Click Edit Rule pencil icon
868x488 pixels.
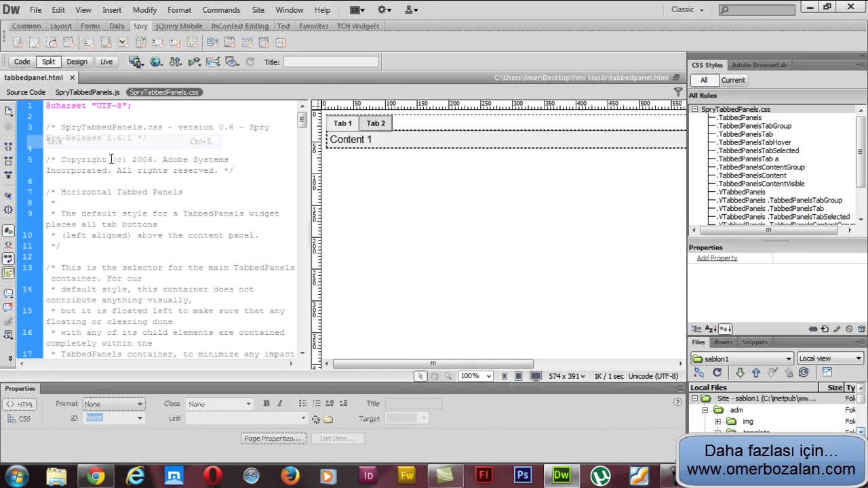coord(837,329)
